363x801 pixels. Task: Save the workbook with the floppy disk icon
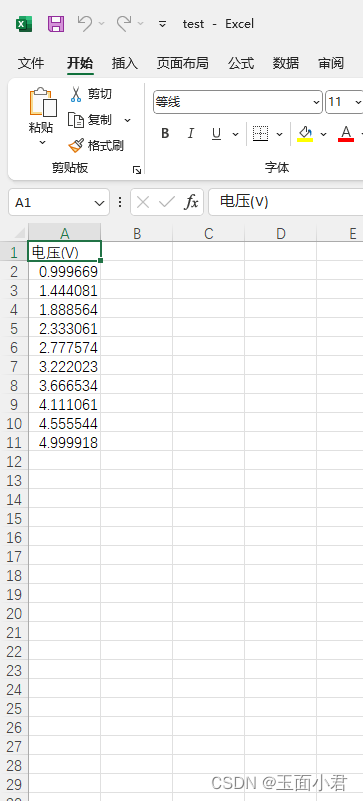[56, 24]
